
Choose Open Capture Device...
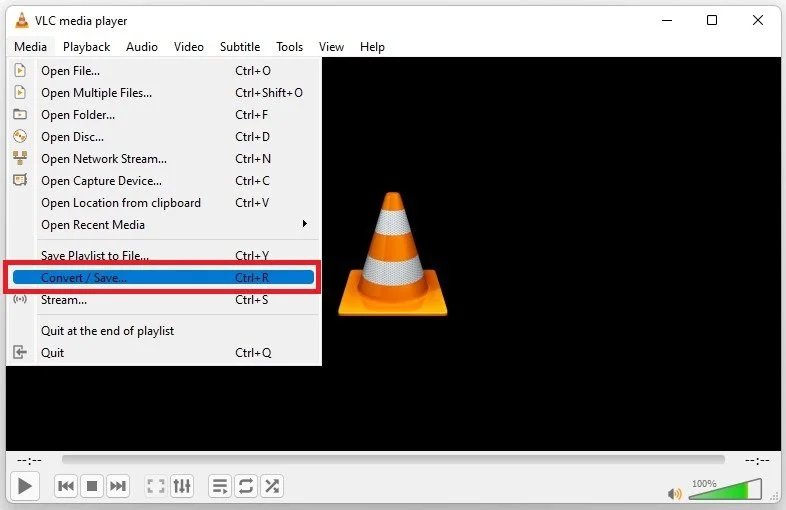pyautogui.click(x=164, y=181)
